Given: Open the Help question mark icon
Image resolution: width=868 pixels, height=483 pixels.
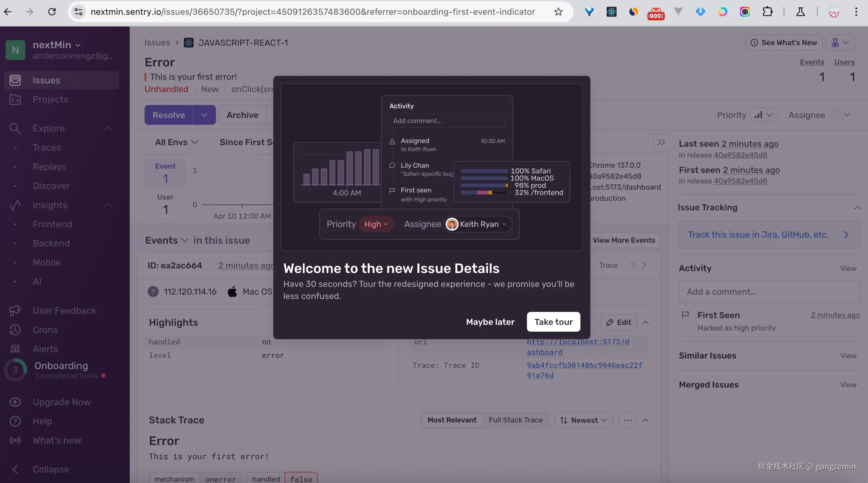Looking at the screenshot, I should point(15,421).
